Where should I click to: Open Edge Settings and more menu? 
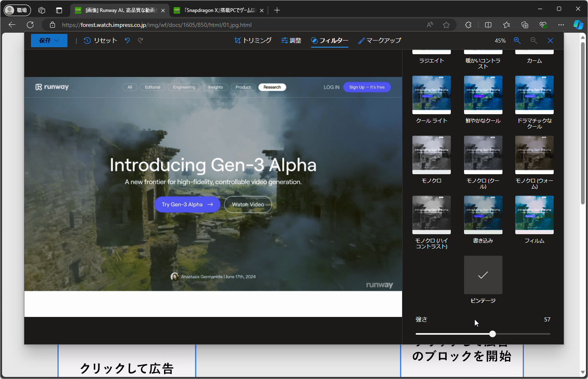(x=561, y=25)
